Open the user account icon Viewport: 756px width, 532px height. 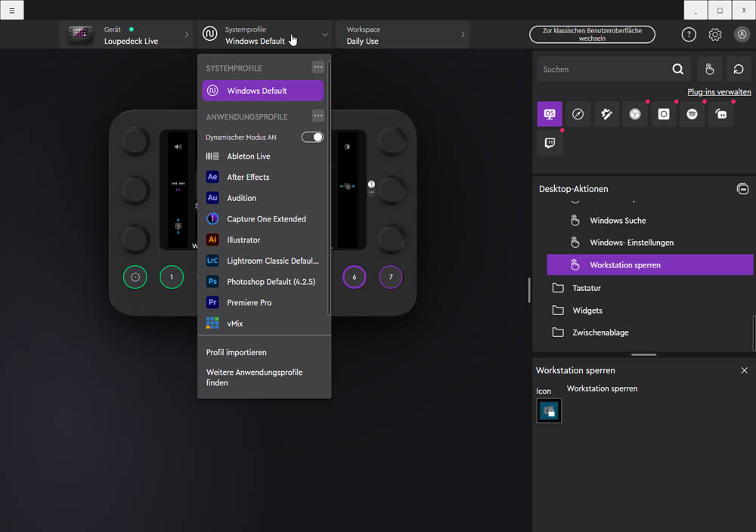pyautogui.click(x=742, y=35)
